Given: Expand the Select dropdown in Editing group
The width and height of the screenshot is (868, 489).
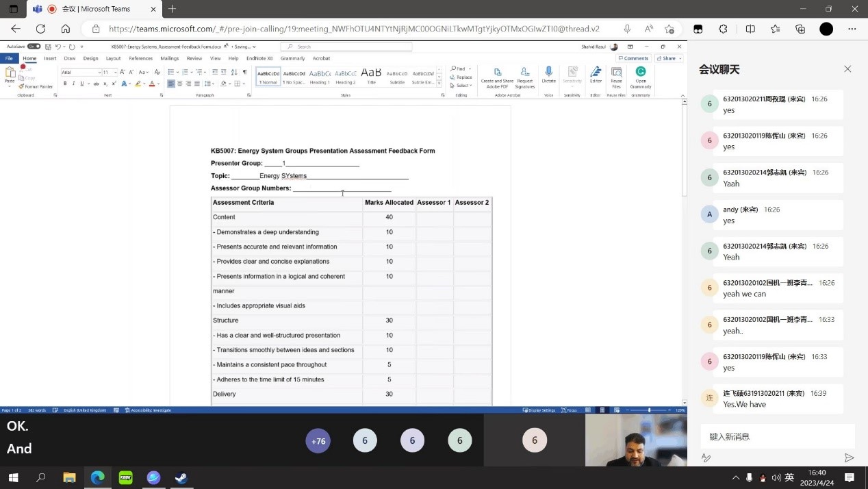Looking at the screenshot, I should [x=463, y=86].
